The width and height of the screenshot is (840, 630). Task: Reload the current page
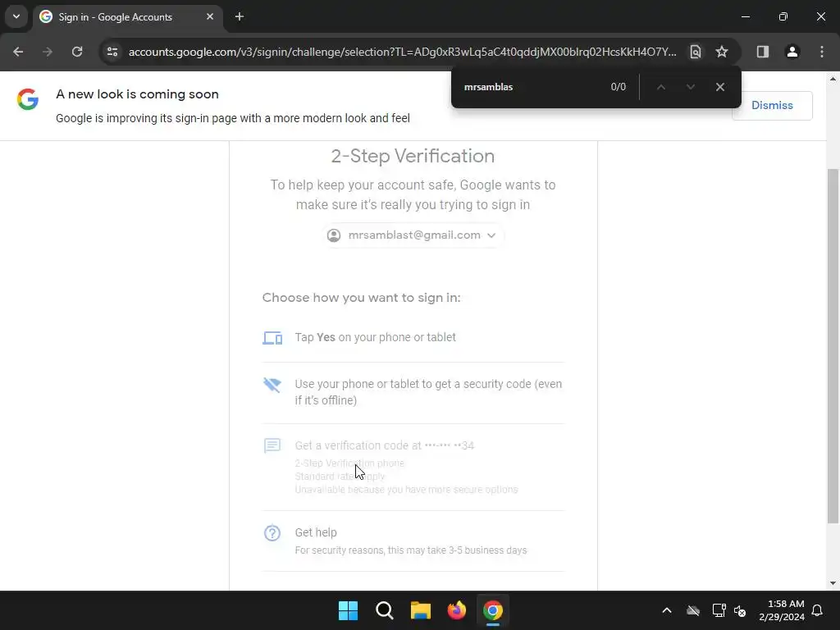tap(77, 52)
